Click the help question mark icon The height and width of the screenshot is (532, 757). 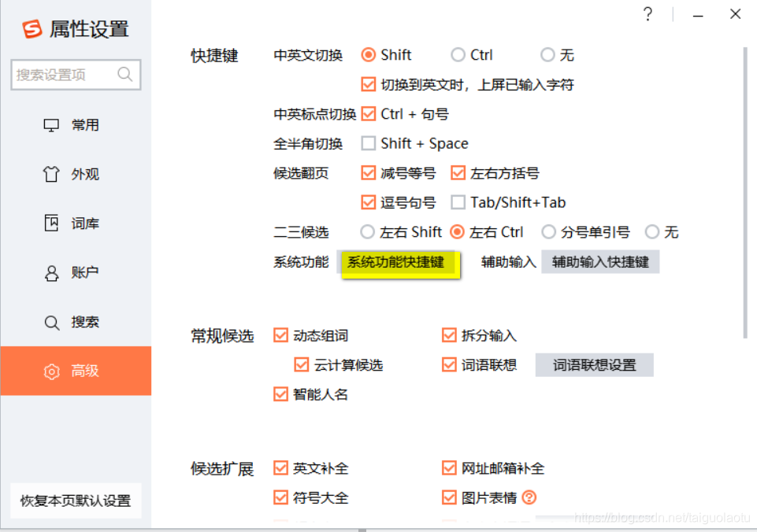click(x=648, y=14)
